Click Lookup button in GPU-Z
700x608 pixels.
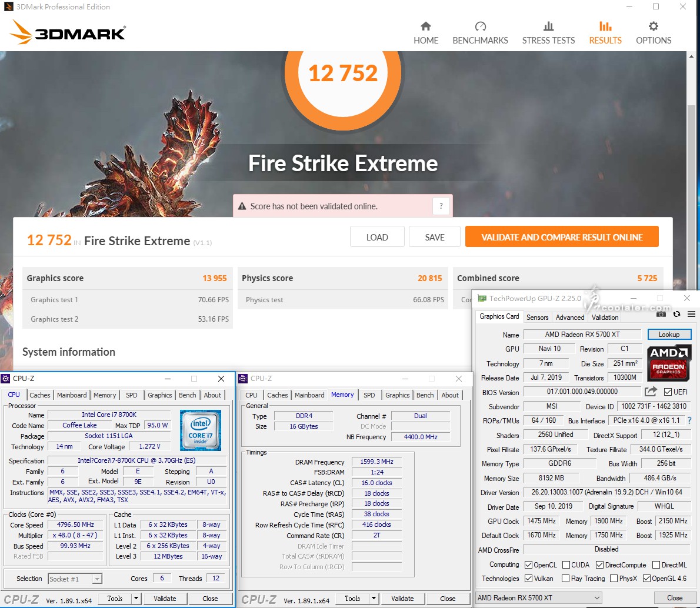click(x=669, y=334)
